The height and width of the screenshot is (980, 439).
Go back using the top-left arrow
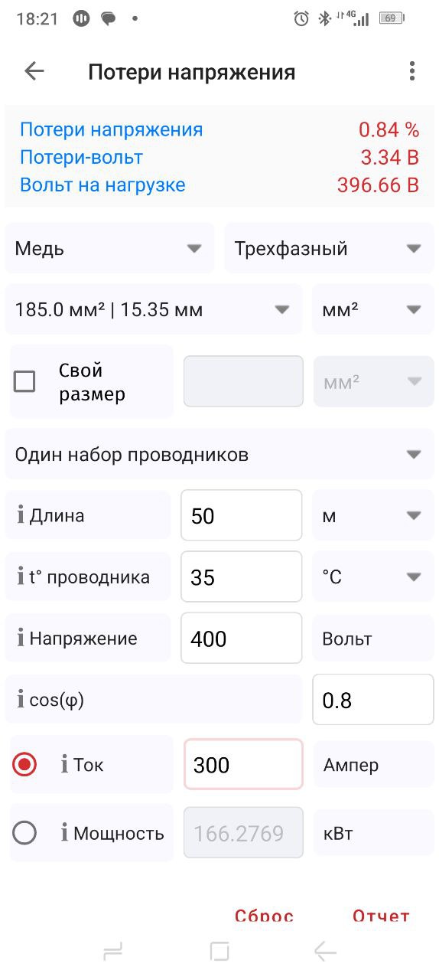click(34, 71)
